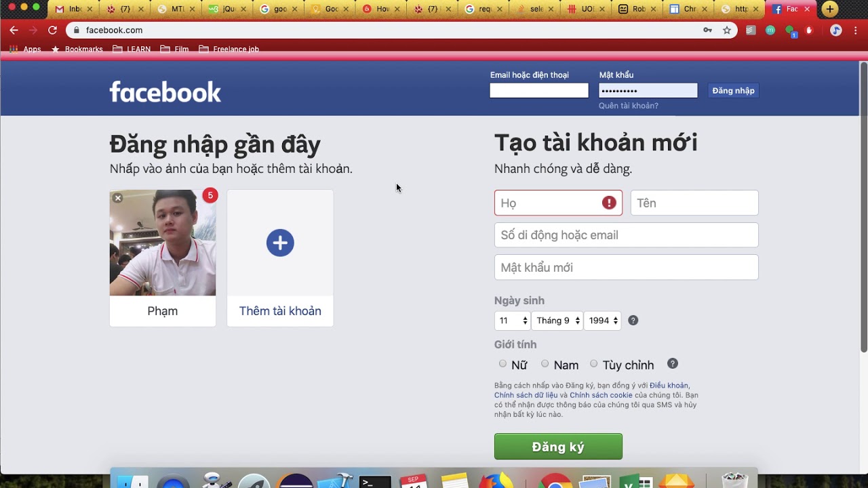
Task: Click the facebook logo
Action: (165, 91)
